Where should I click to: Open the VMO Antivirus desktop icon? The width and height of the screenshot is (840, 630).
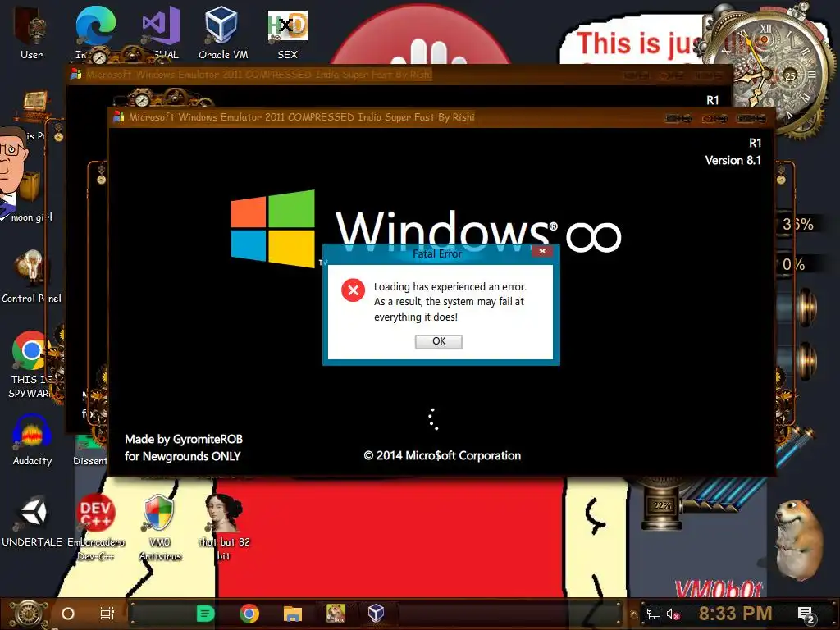click(x=159, y=527)
